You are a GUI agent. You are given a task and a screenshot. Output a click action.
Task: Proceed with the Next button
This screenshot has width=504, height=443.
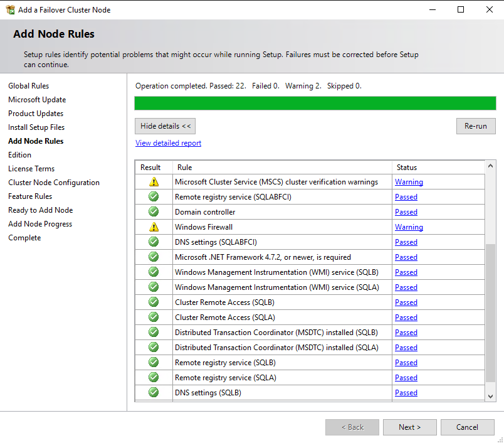click(409, 427)
